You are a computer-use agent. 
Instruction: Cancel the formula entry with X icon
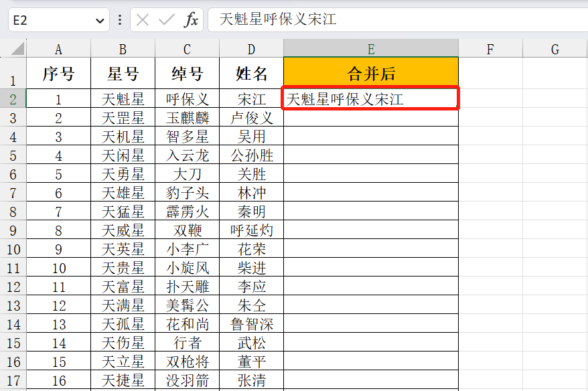point(143,19)
